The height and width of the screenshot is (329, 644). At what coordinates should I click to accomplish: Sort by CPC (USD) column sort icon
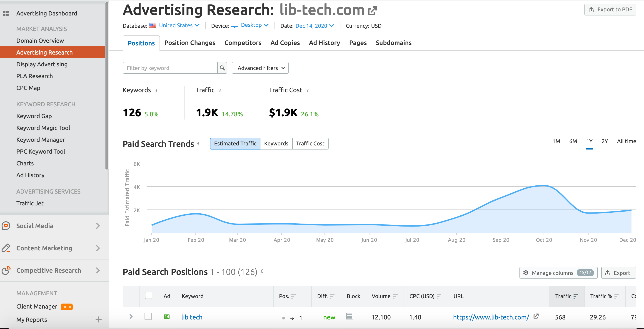coord(439,296)
